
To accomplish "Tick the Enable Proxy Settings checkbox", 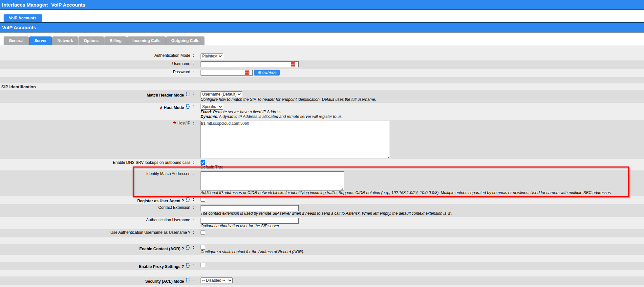I will (203, 265).
